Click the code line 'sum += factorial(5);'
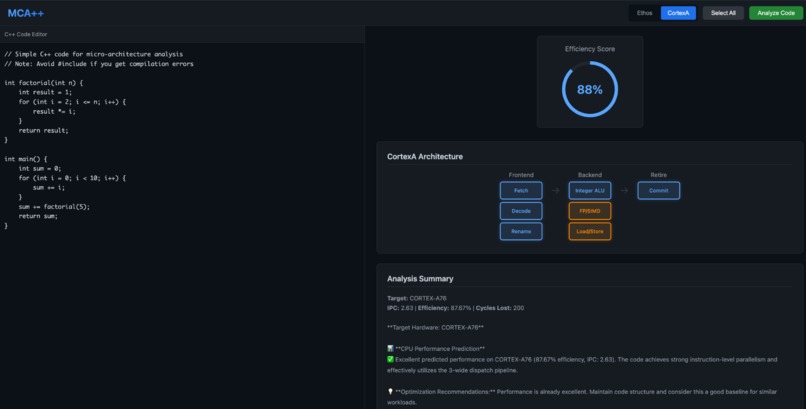The width and height of the screenshot is (806, 409). pyautogui.click(x=54, y=207)
